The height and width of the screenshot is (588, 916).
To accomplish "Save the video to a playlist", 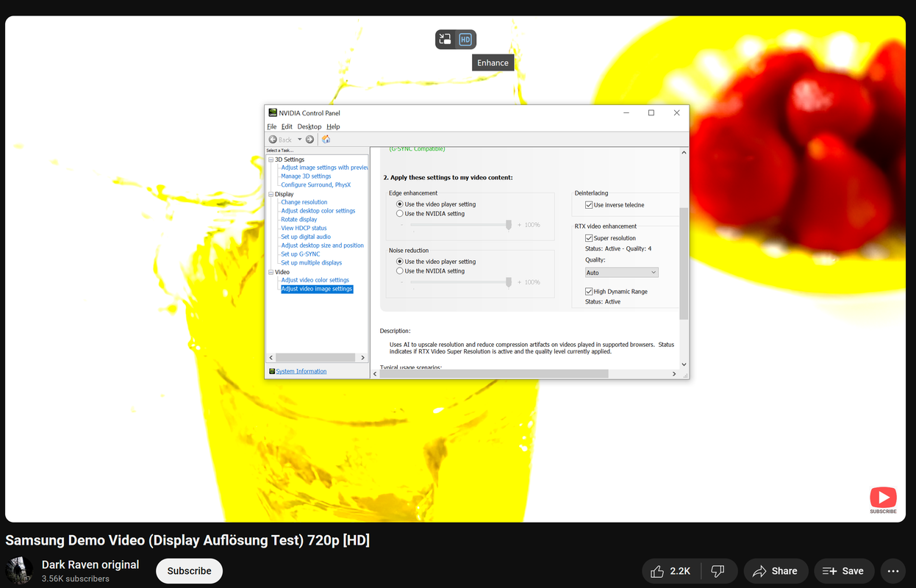I will point(843,571).
